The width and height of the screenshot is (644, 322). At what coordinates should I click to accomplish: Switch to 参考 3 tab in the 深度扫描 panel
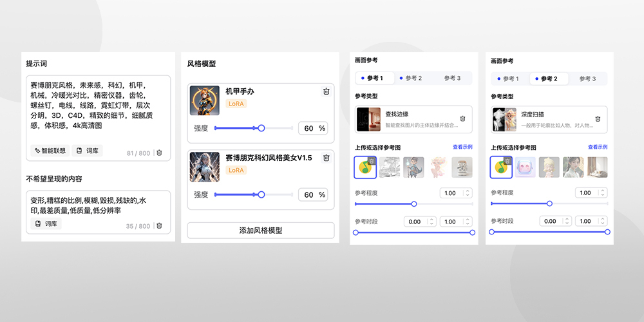tap(588, 79)
